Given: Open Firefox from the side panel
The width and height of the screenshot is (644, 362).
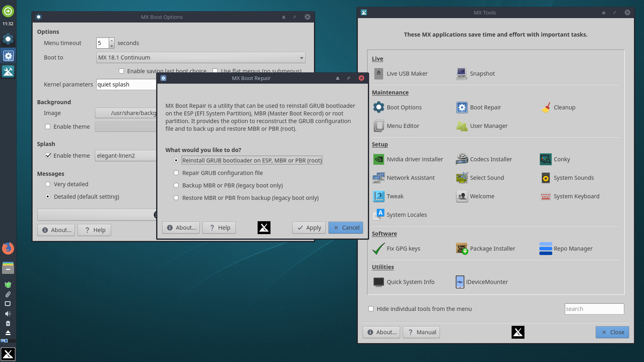Looking at the screenshot, I should (8, 248).
